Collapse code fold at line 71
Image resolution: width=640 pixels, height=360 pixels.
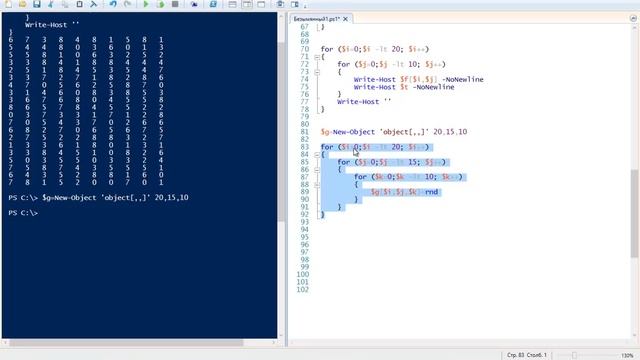tap(317, 57)
